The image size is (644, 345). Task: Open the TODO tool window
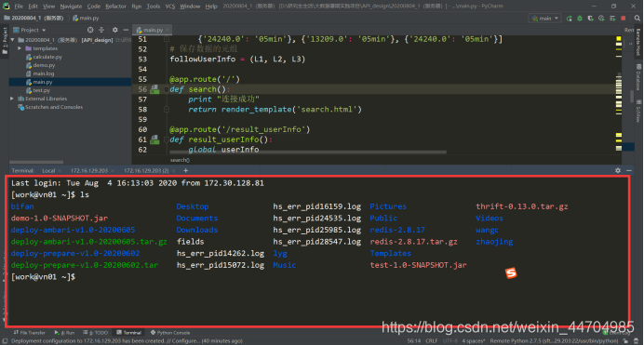[x=96, y=333]
